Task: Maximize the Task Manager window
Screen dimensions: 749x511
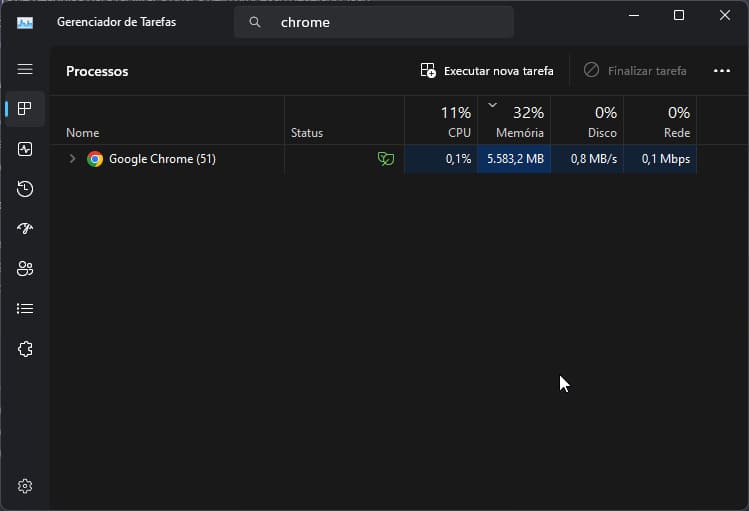Action: click(679, 15)
